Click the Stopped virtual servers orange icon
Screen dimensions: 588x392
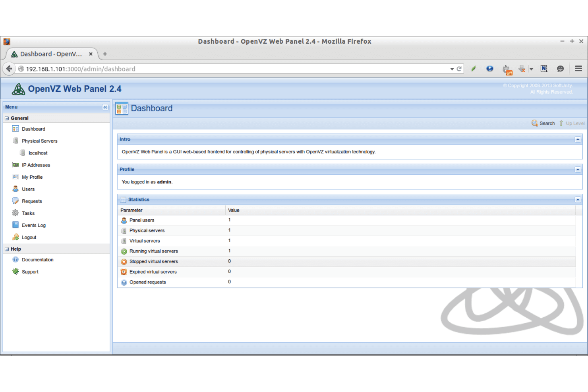[x=124, y=262]
